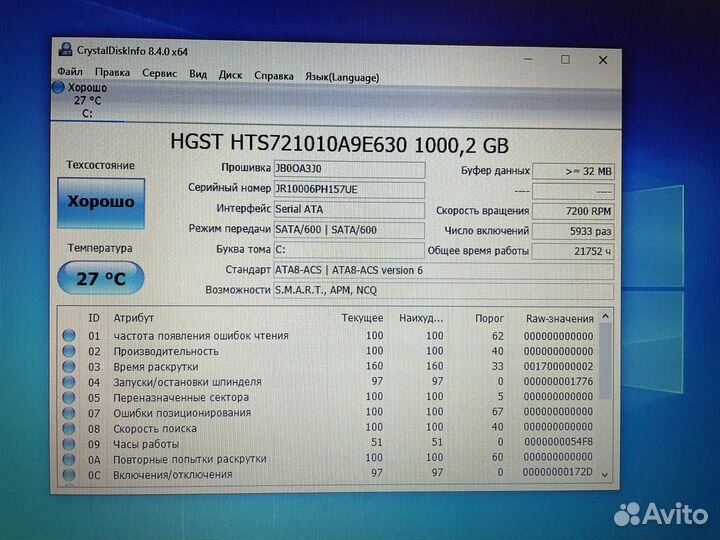Image resolution: width=720 pixels, height=540 pixels.
Task: Click the status circle of attribute 07
Action: pos(69,413)
